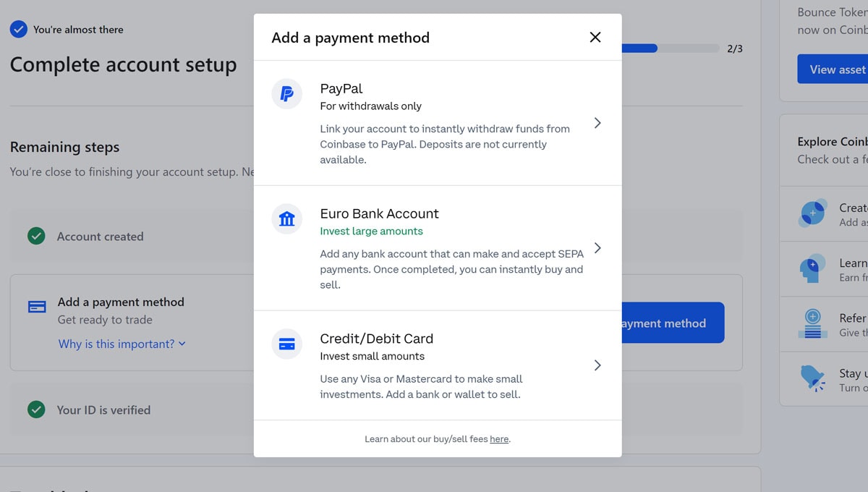Select the Euro Bank Account title
This screenshot has width=868, height=492.
379,213
